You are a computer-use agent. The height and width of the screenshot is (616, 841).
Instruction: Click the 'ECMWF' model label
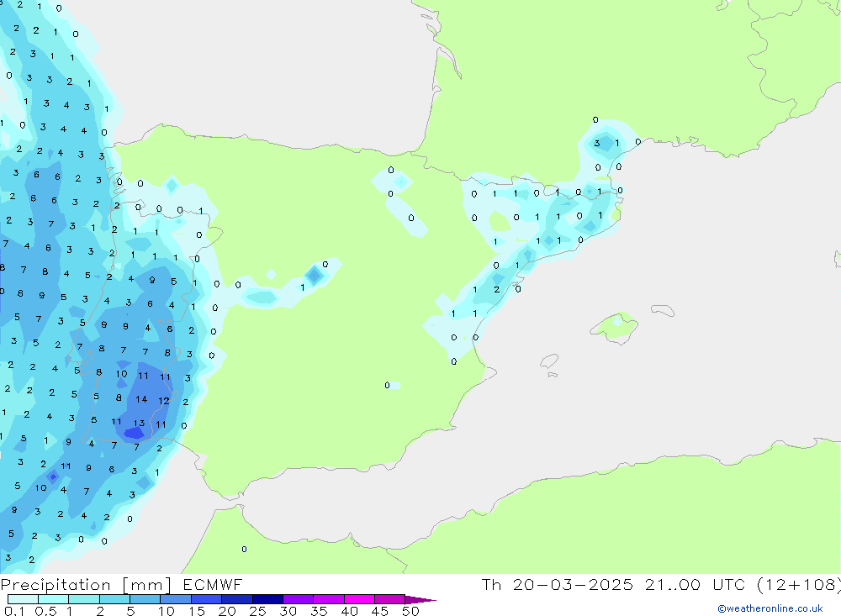[213, 584]
